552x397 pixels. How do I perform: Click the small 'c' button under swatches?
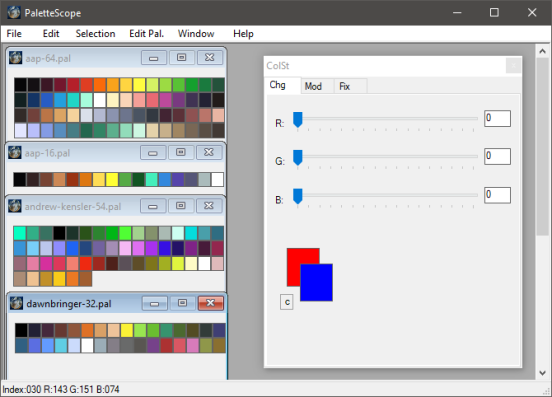287,302
